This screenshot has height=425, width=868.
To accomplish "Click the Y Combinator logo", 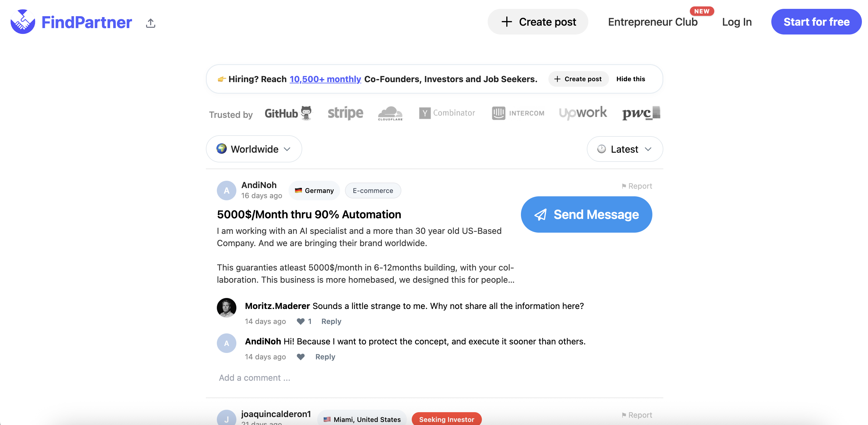I will click(447, 113).
